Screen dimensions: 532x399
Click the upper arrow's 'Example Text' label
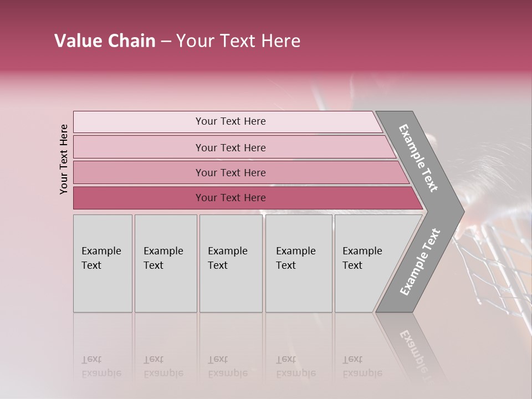point(418,158)
